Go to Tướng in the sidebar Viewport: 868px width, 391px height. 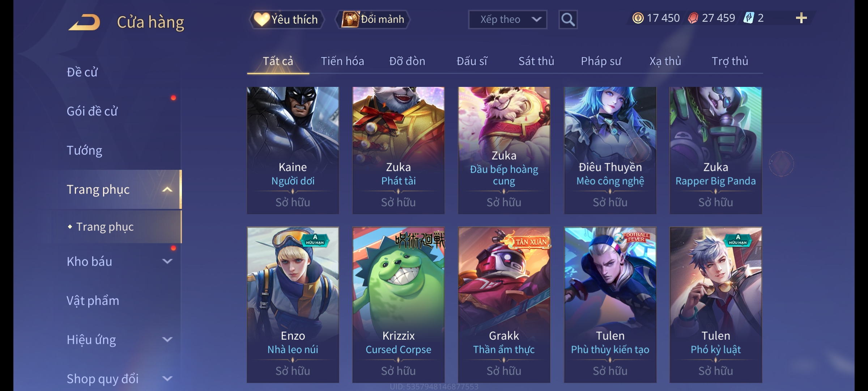84,150
